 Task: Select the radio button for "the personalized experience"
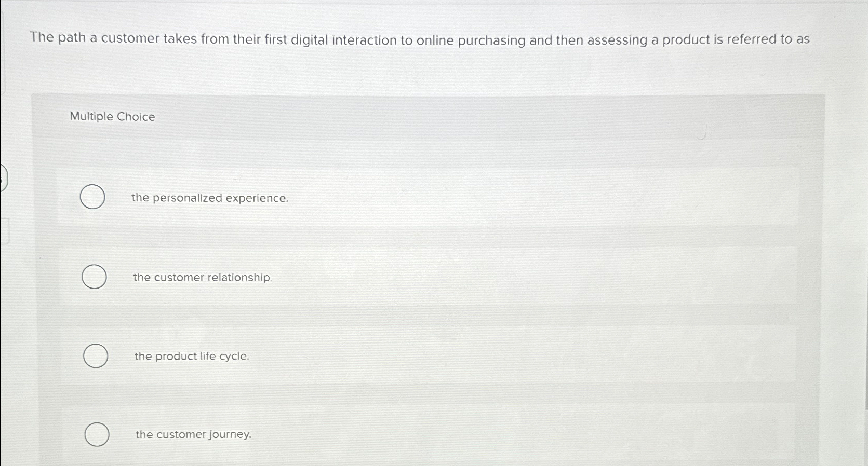point(93,197)
